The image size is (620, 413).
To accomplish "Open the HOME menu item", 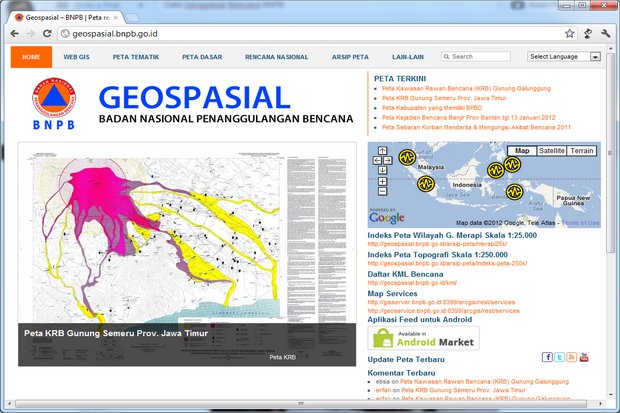I will click(x=31, y=57).
